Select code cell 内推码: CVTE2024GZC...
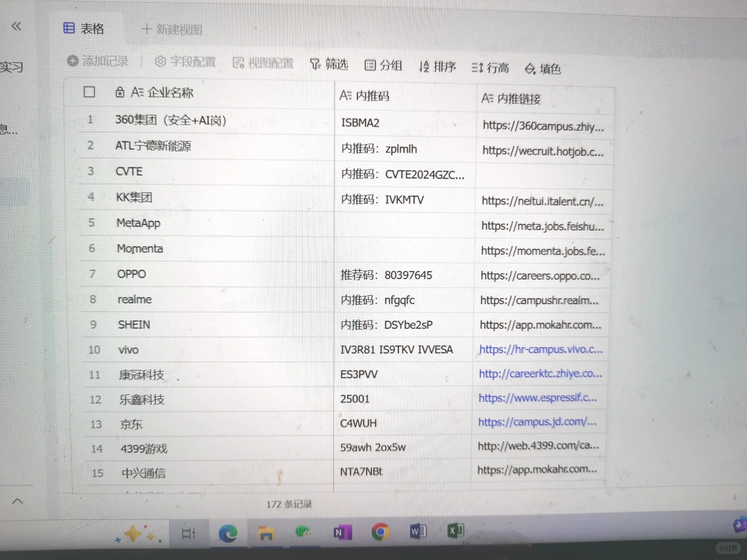747x560 pixels. coord(403,174)
